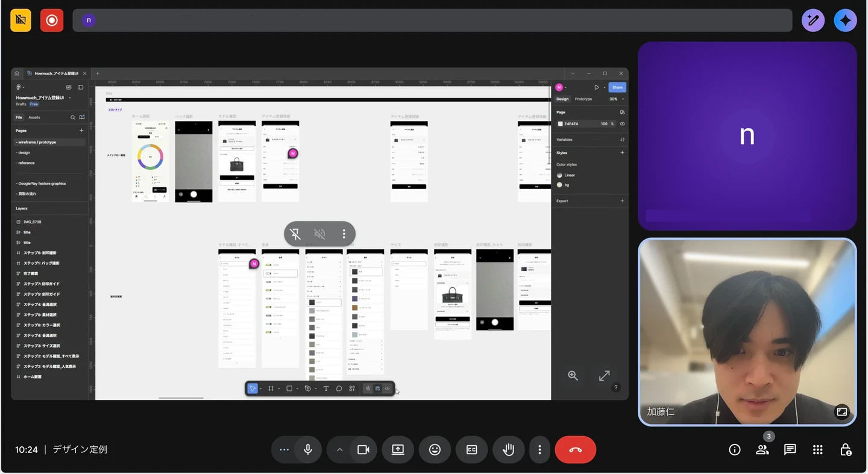
Task: Switch to the Design tab
Action: click(562, 99)
